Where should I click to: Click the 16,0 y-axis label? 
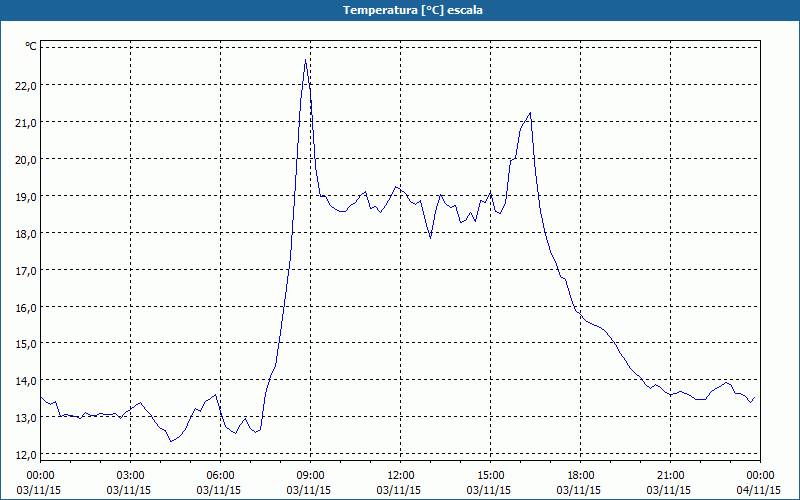click(x=26, y=308)
